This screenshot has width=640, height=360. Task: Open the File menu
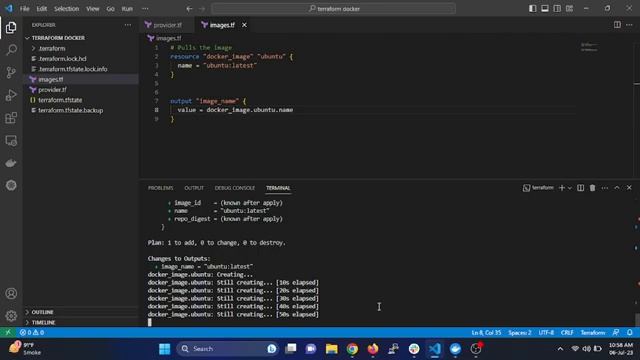coord(24,9)
